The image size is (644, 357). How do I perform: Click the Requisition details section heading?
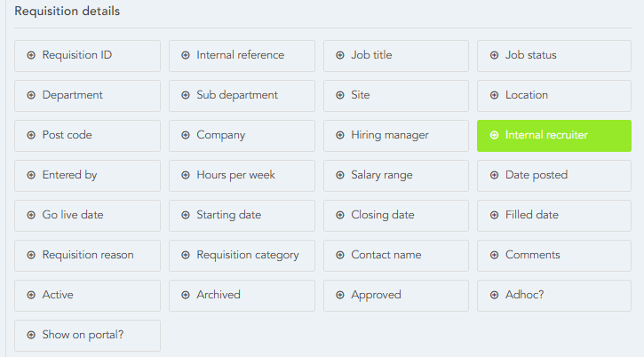click(x=68, y=12)
